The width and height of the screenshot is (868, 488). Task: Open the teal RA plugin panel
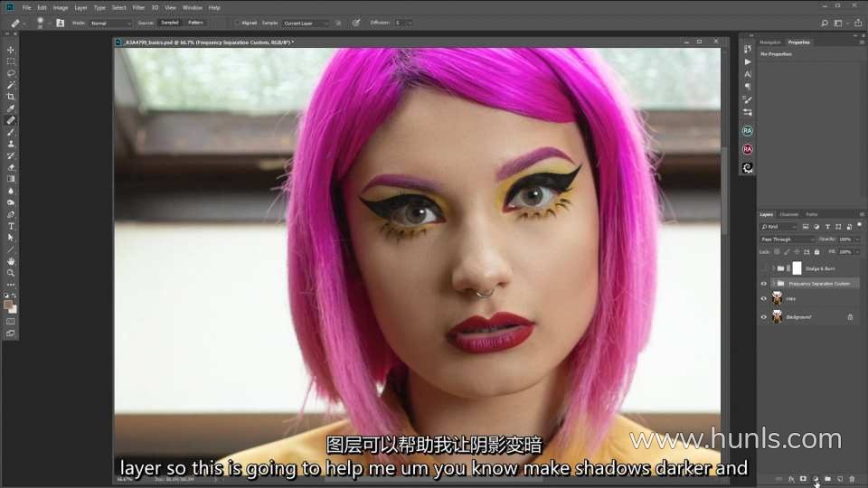(748, 130)
